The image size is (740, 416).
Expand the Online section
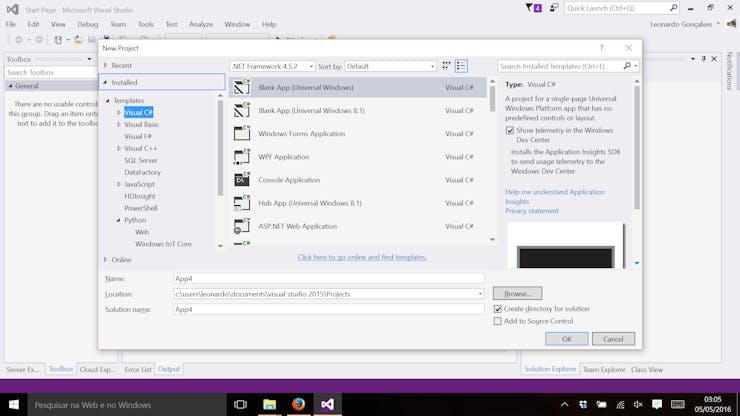105,259
